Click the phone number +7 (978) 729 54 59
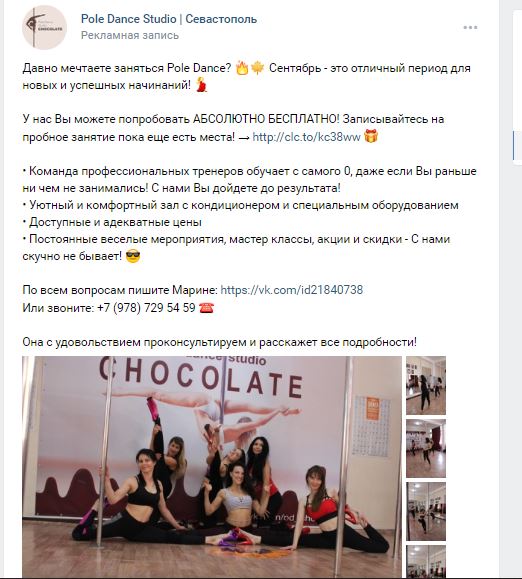Screen dimensions: 522x579 tap(146, 308)
